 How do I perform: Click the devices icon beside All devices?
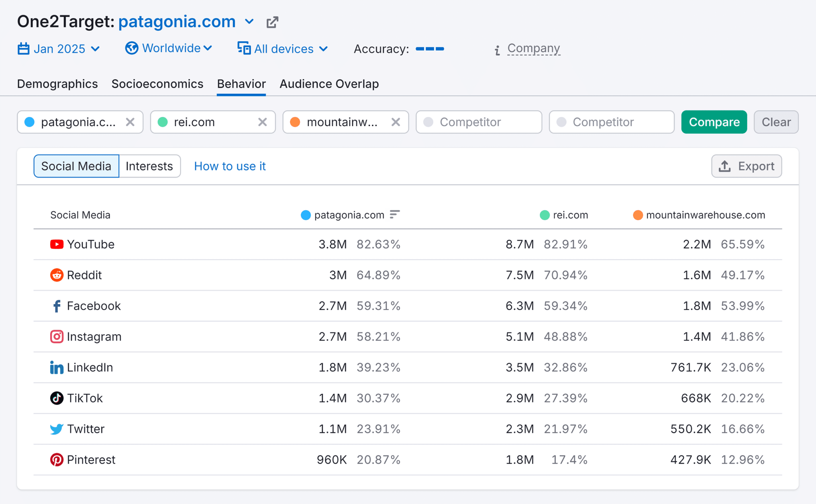click(244, 48)
